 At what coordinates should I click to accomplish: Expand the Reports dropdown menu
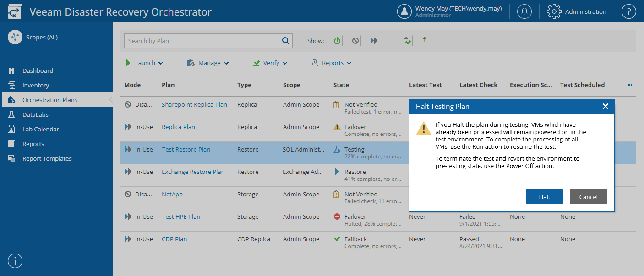coord(331,63)
